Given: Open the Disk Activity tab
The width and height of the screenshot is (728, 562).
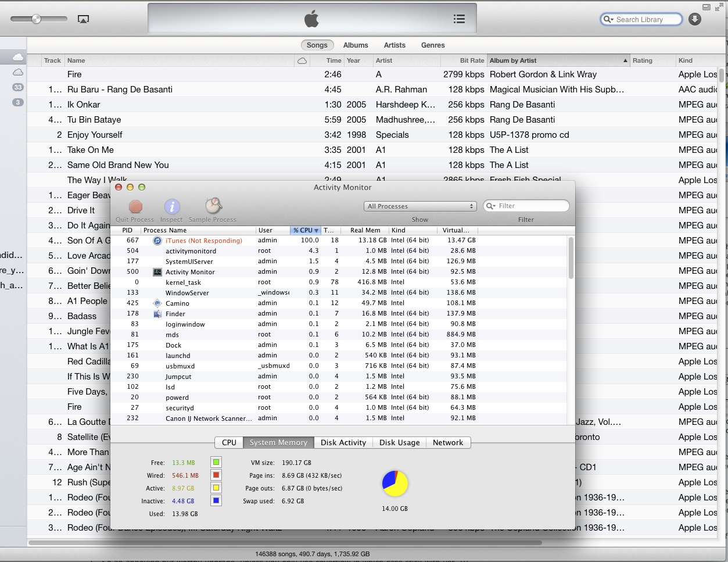Looking at the screenshot, I should click(x=343, y=443).
